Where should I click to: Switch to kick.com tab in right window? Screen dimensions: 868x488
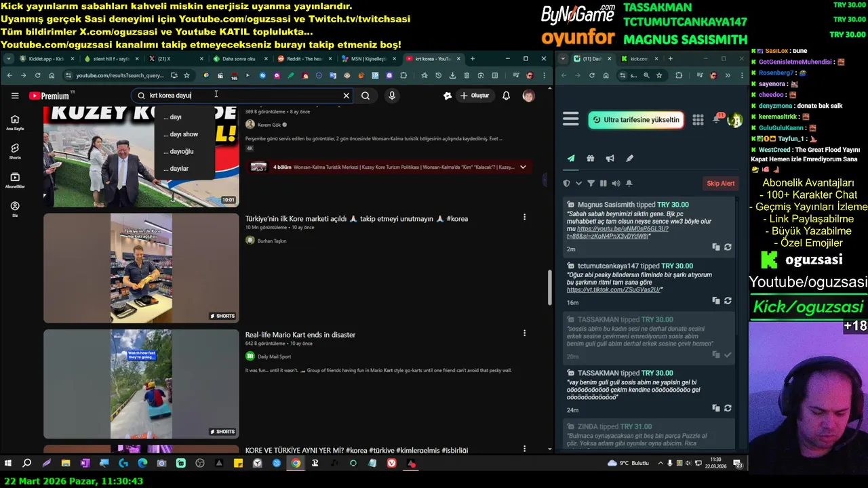(x=638, y=59)
